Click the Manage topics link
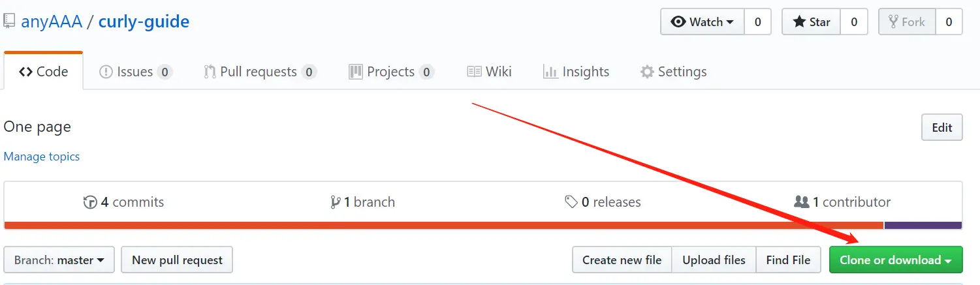The image size is (980, 285). click(42, 157)
